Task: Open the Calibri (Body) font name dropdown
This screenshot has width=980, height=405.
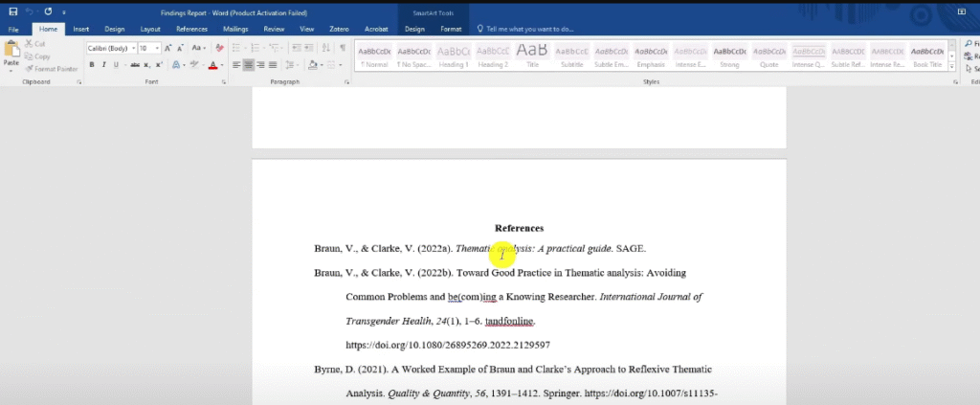Action: pos(134,48)
